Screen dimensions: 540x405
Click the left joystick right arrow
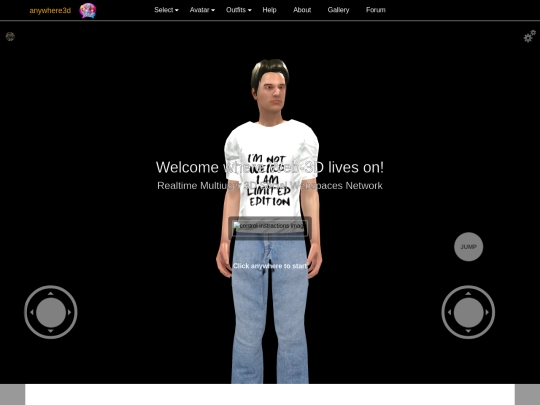70,312
